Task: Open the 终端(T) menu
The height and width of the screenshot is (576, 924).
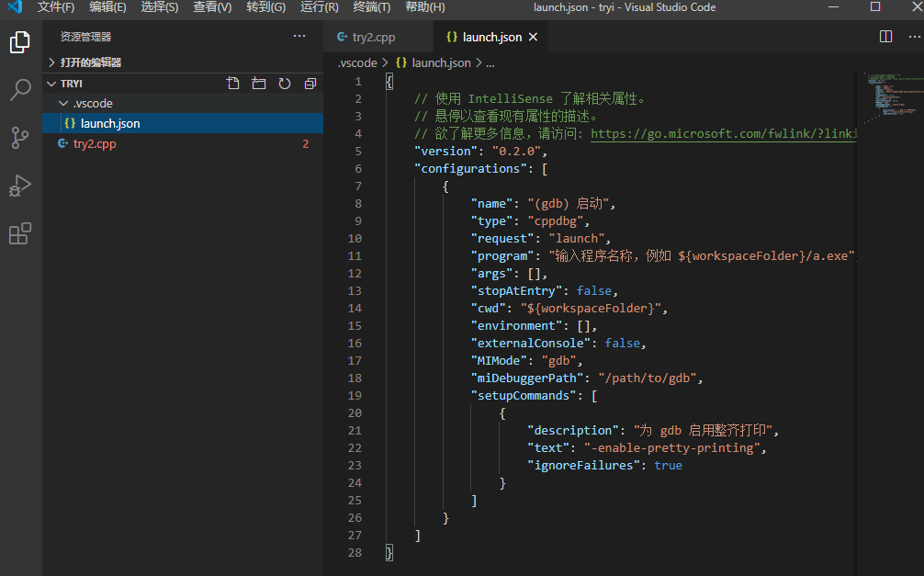Action: 371,7
